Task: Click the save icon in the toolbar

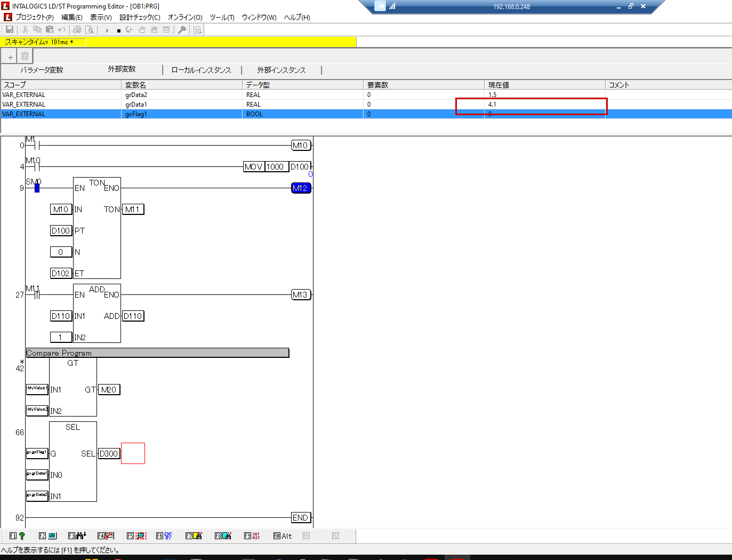Action: coord(10,30)
